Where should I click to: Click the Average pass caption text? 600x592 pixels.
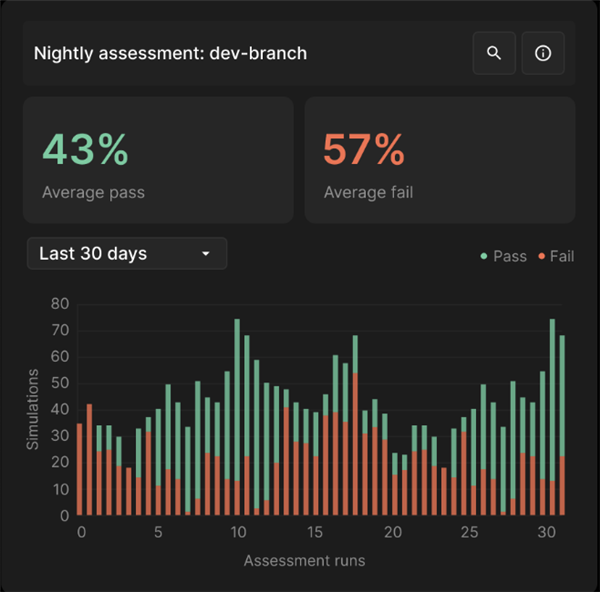click(x=93, y=192)
